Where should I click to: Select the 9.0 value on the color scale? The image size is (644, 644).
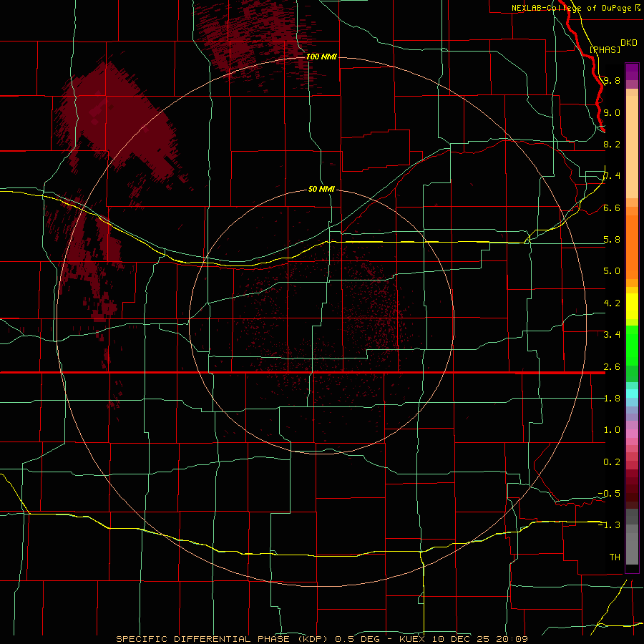[612, 112]
